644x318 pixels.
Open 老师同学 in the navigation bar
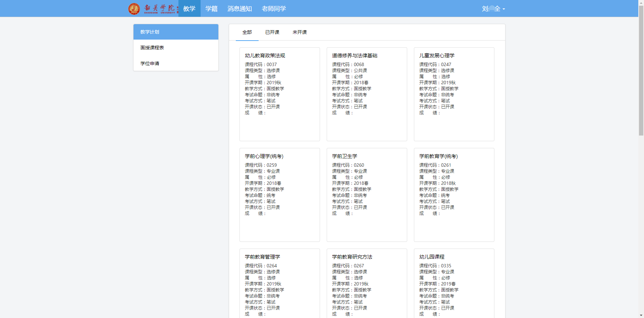274,9
